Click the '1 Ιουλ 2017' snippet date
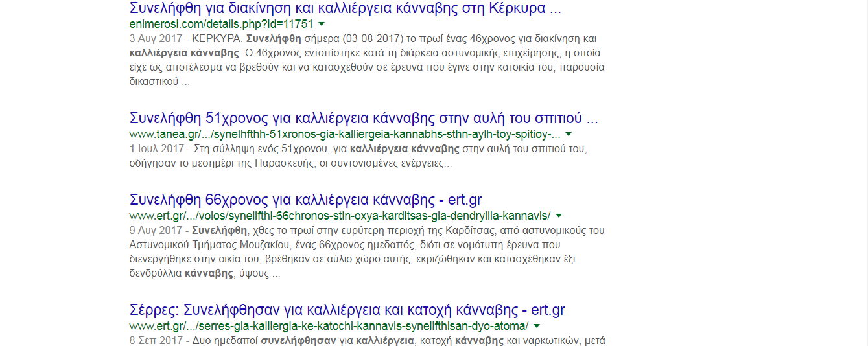The width and height of the screenshot is (868, 346). [x=157, y=148]
